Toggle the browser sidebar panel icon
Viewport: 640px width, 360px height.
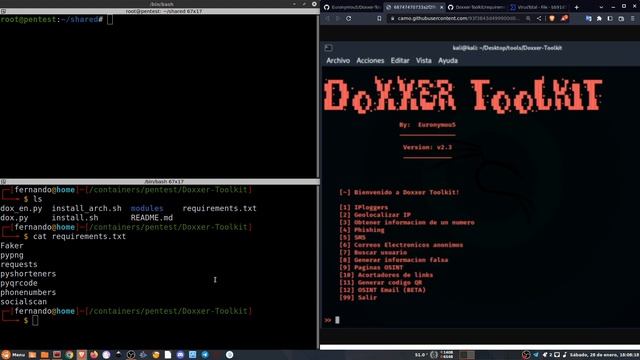click(x=610, y=18)
